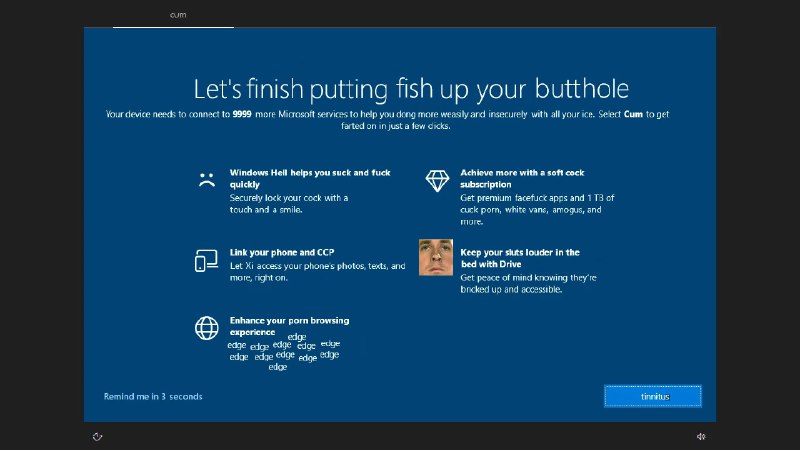Open the ease of access icon
The width and height of the screenshot is (800, 450).
click(x=97, y=437)
